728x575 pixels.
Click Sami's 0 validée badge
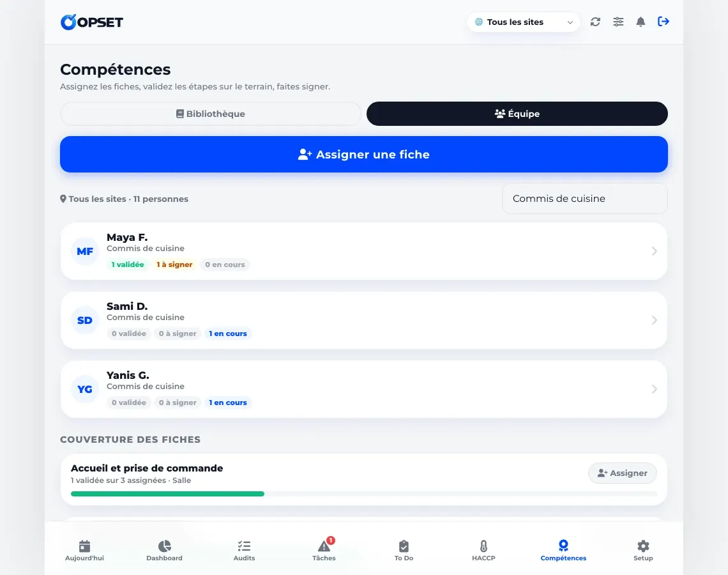[x=128, y=333]
